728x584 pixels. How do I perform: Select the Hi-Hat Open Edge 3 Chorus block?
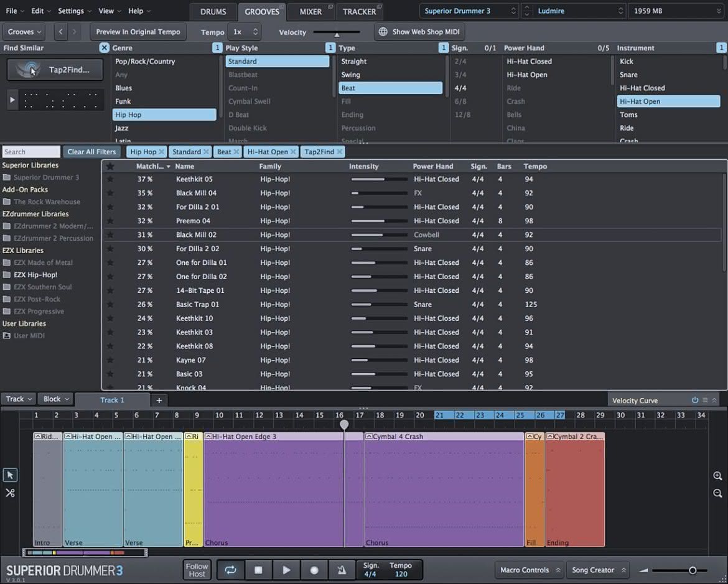(x=283, y=489)
